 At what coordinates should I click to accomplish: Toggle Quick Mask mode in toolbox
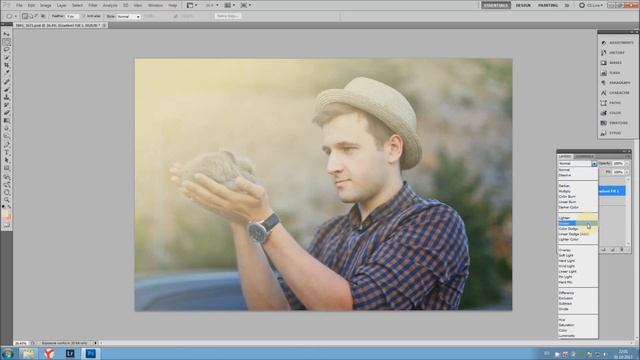(7, 225)
